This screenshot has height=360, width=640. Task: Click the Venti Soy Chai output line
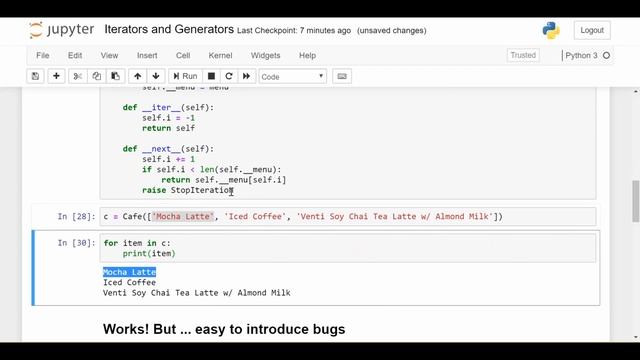click(197, 293)
